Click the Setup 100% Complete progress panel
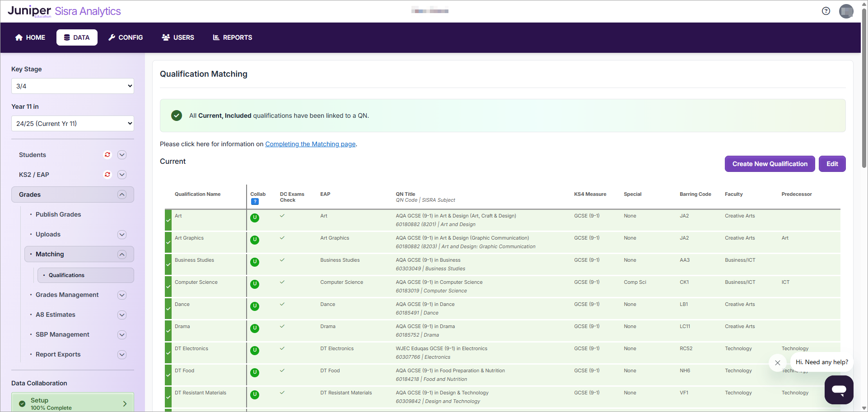 (72, 403)
